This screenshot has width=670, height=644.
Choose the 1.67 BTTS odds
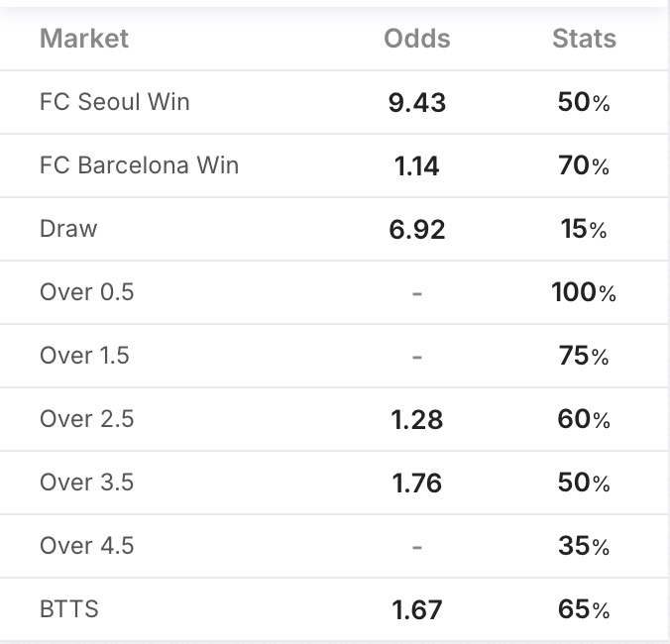[x=416, y=610]
